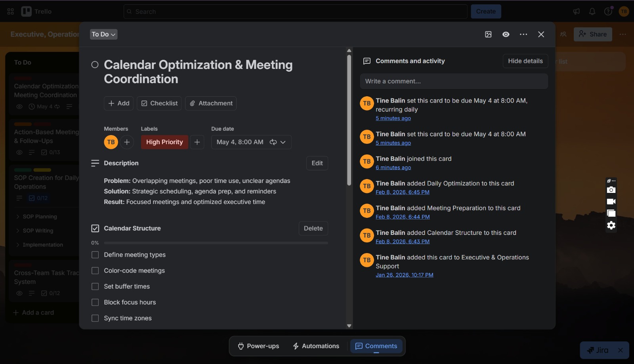Screen dimensions: 634x364
Task: Click the stacked windows icon on side toolbar
Action: [611, 213]
